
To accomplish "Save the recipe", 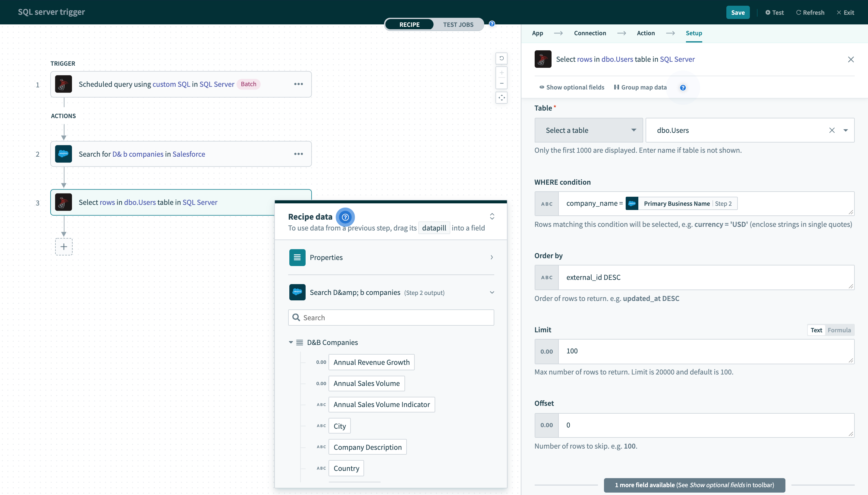I will click(738, 12).
